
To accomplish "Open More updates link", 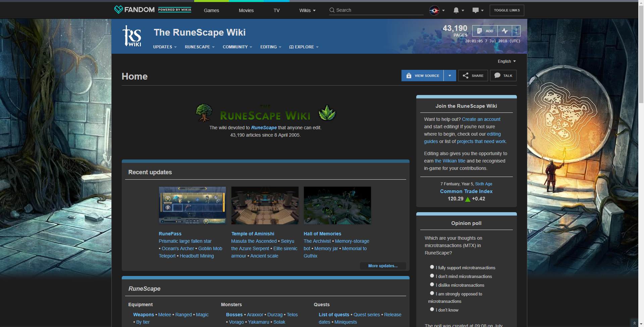I will pos(383,266).
